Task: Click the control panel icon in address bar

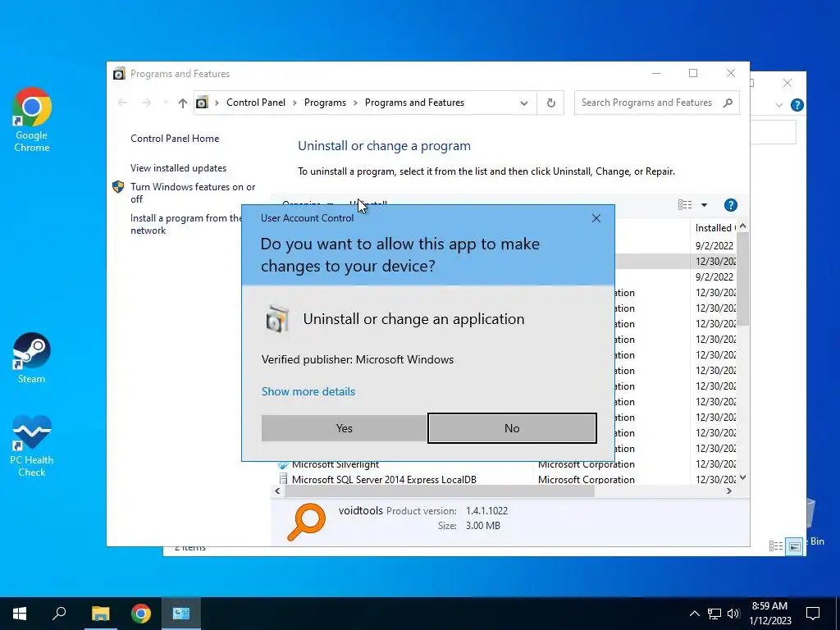Action: pyautogui.click(x=202, y=103)
